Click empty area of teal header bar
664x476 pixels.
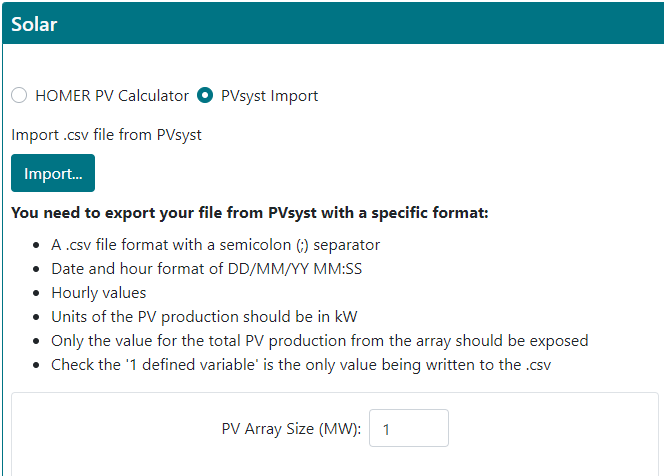pos(400,24)
